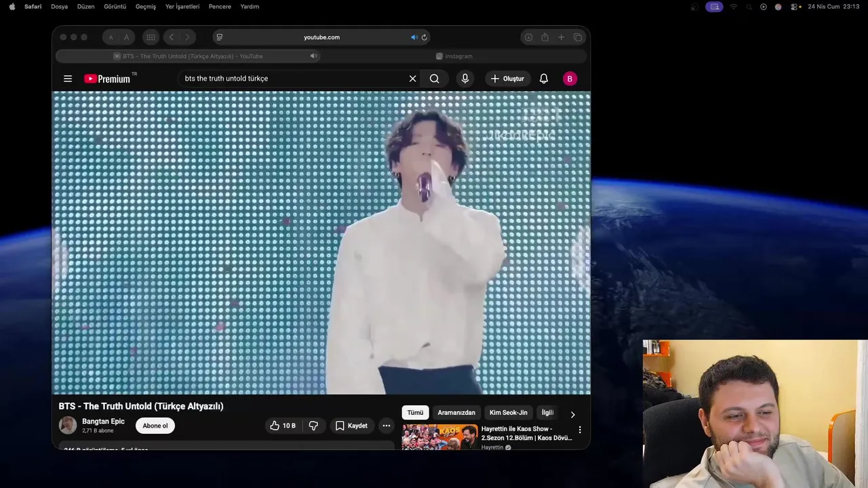
Task: Open the Geçmiş menu
Action: (x=145, y=7)
